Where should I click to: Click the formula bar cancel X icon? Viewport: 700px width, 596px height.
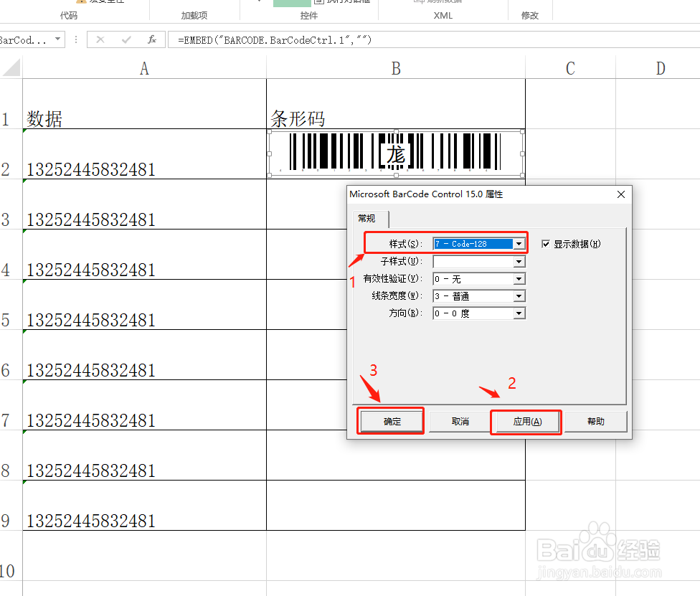click(x=100, y=39)
